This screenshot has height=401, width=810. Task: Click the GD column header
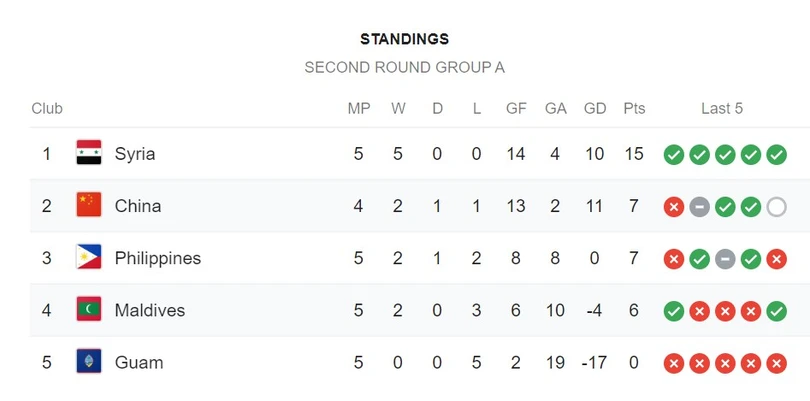[x=595, y=109]
